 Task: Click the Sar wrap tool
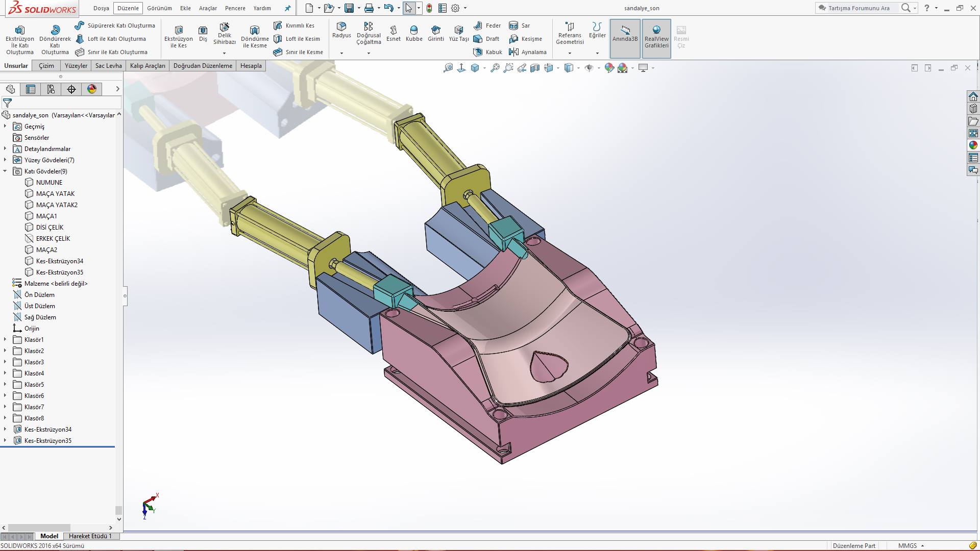coord(520,26)
